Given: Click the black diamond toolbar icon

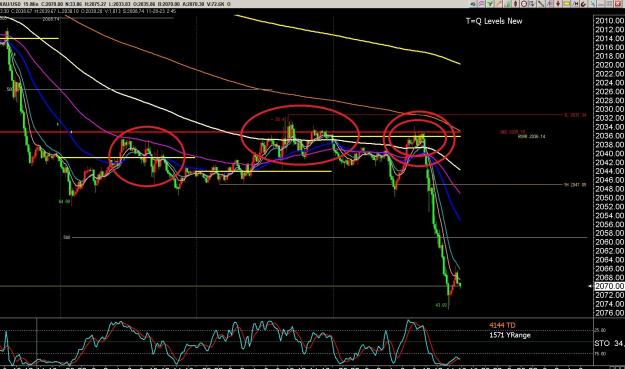Looking at the screenshot, I should 515,4.
